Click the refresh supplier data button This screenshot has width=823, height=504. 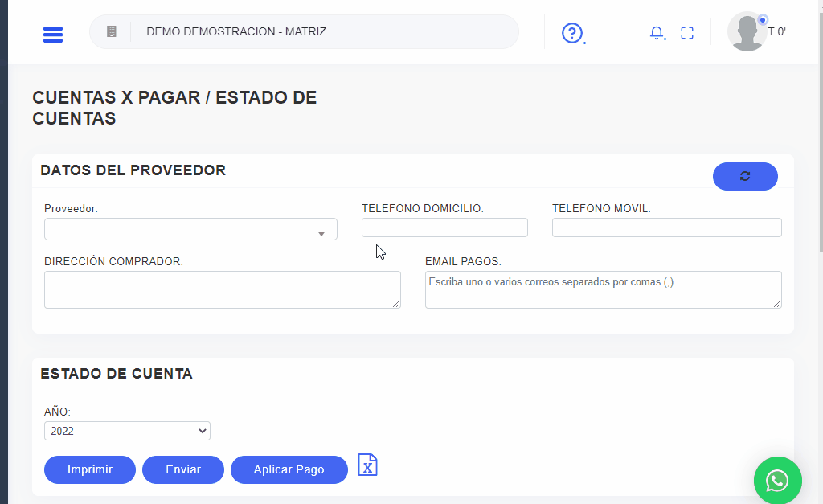[x=745, y=176]
